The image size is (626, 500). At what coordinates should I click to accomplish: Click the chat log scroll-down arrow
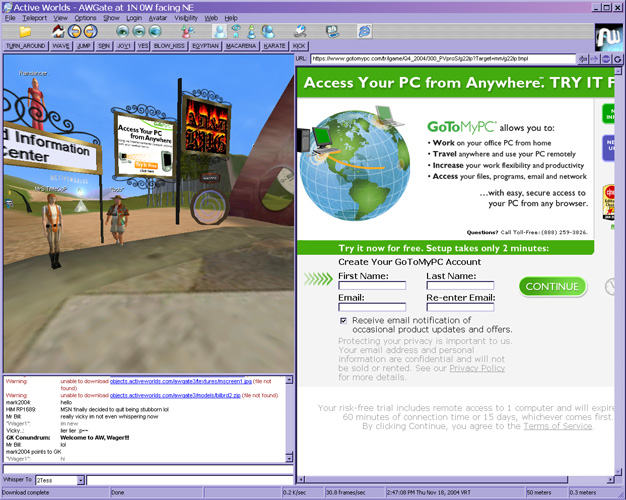pos(289,458)
